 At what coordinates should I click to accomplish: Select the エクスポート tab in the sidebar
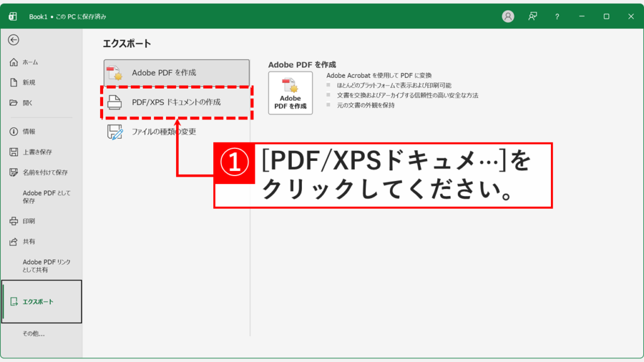tap(42, 302)
